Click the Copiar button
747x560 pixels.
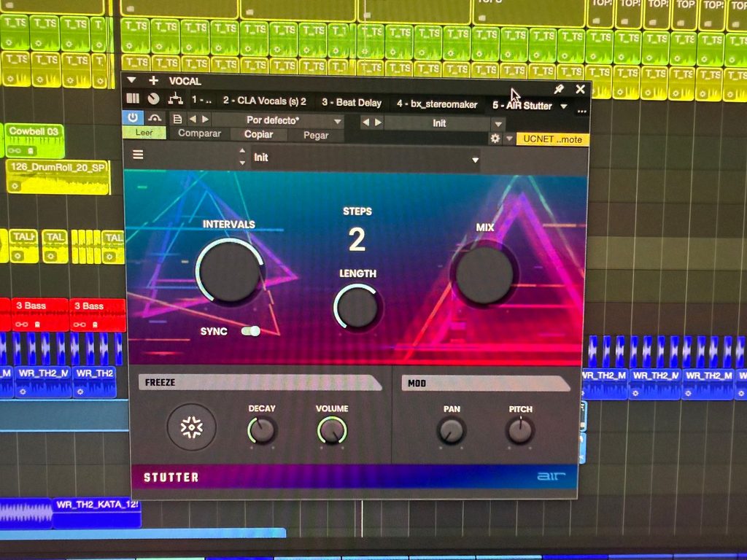[259, 134]
